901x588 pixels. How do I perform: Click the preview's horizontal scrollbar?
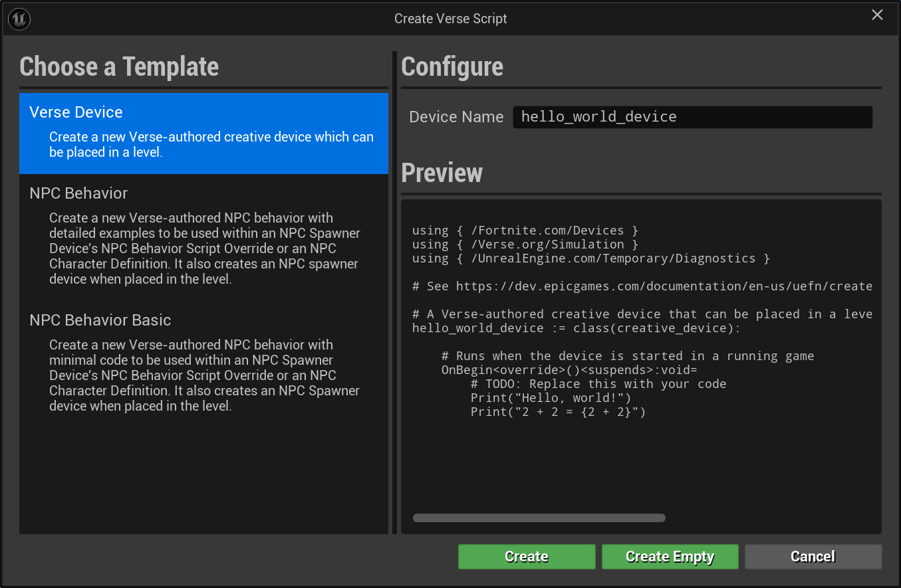coord(539,518)
